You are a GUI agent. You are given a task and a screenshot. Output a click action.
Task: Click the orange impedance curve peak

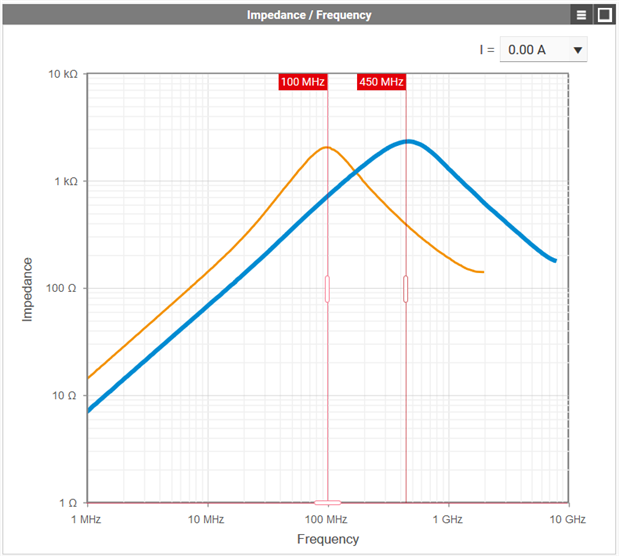(x=326, y=147)
